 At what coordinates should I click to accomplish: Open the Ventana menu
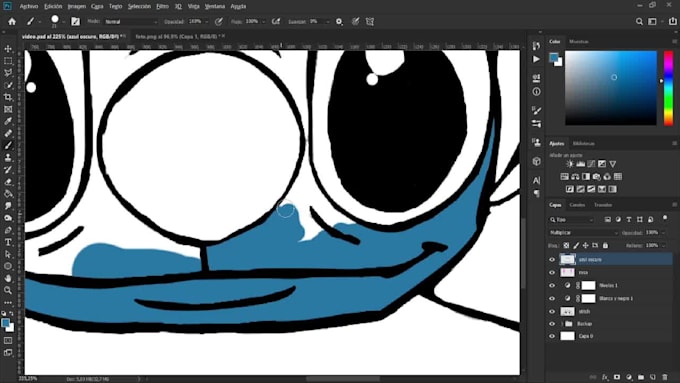click(x=215, y=7)
